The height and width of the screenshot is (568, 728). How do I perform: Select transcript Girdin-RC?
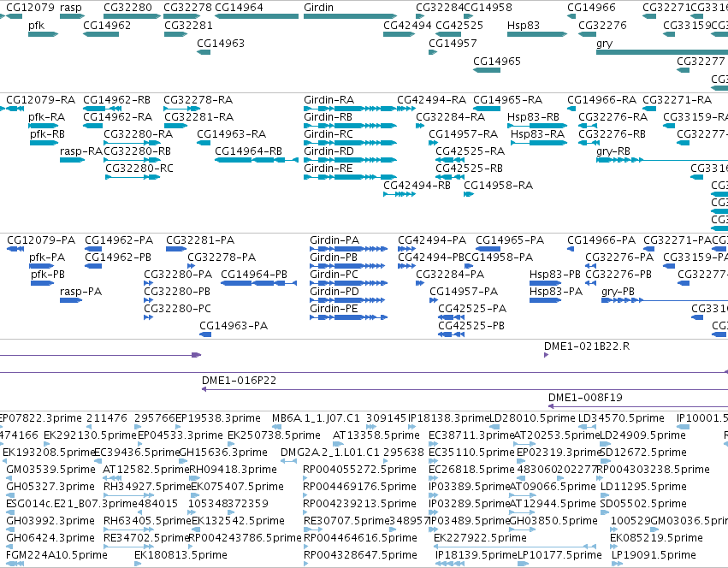point(328,134)
